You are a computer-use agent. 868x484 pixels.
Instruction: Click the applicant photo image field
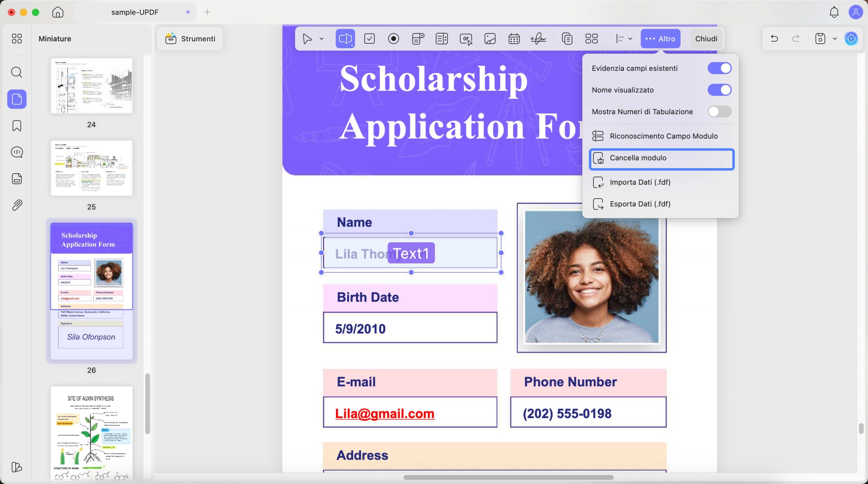tap(592, 277)
